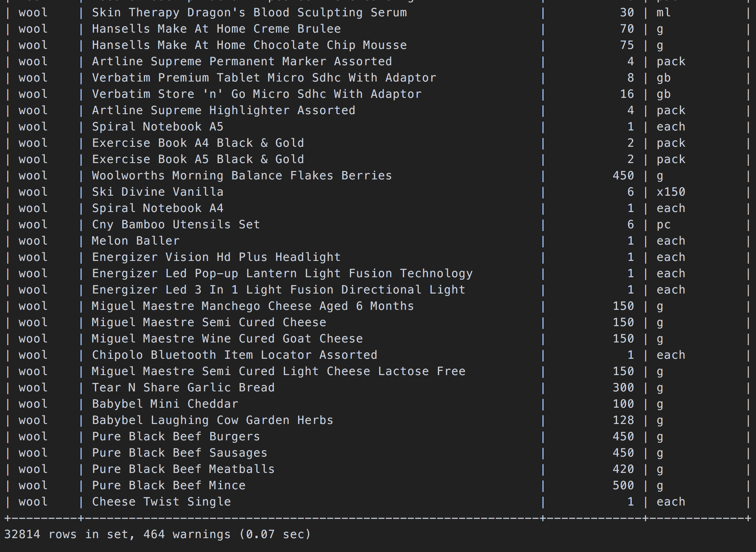Select quantity 16 in Store 'n' Go row
This screenshot has width=756, height=552.
tap(627, 94)
